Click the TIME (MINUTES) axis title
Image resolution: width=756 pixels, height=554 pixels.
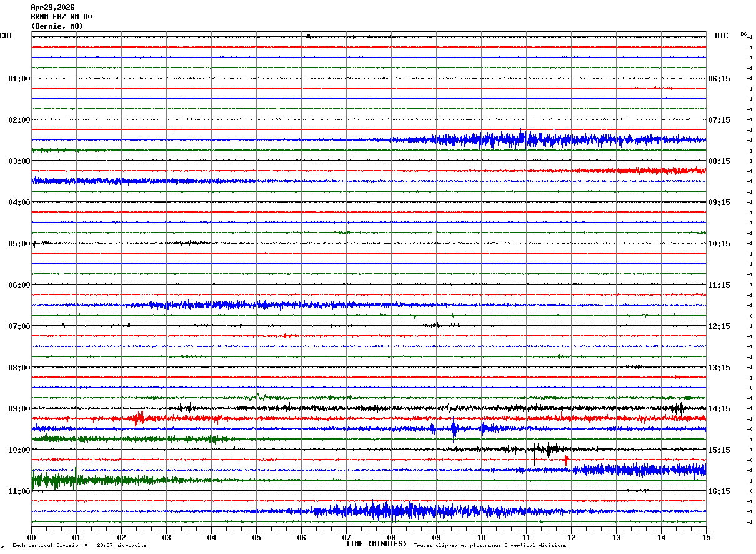[x=376, y=544]
